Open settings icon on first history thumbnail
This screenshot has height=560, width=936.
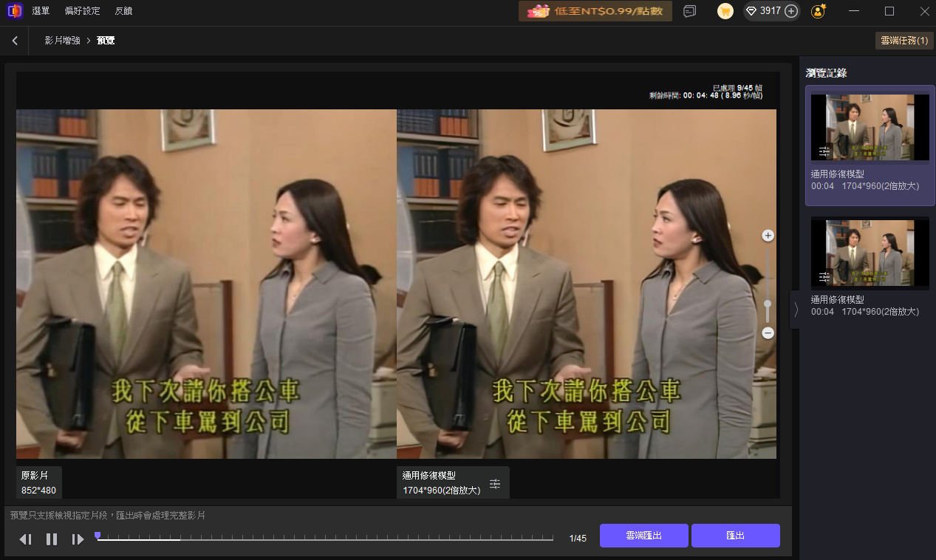tap(824, 151)
